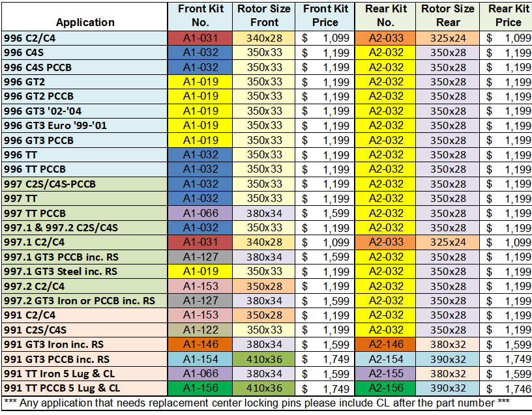Select the 997.2 C2/C4 application cell

tap(85, 286)
